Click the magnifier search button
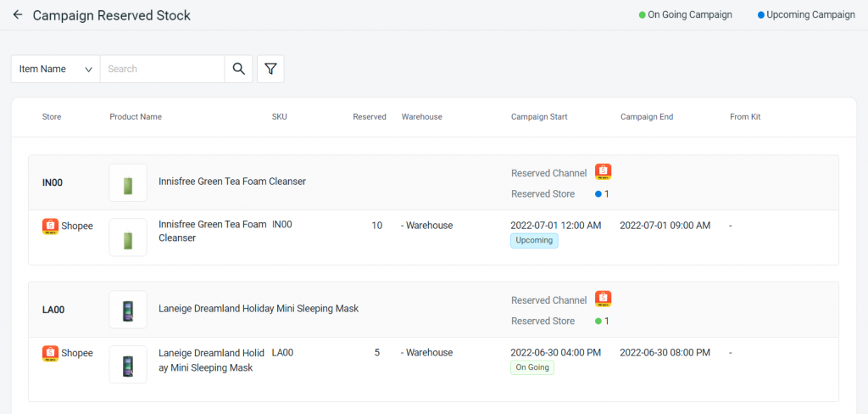The image size is (868, 414). pos(238,69)
